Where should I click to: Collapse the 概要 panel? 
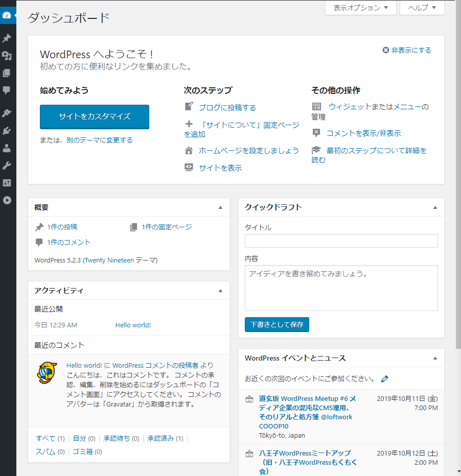pos(220,207)
